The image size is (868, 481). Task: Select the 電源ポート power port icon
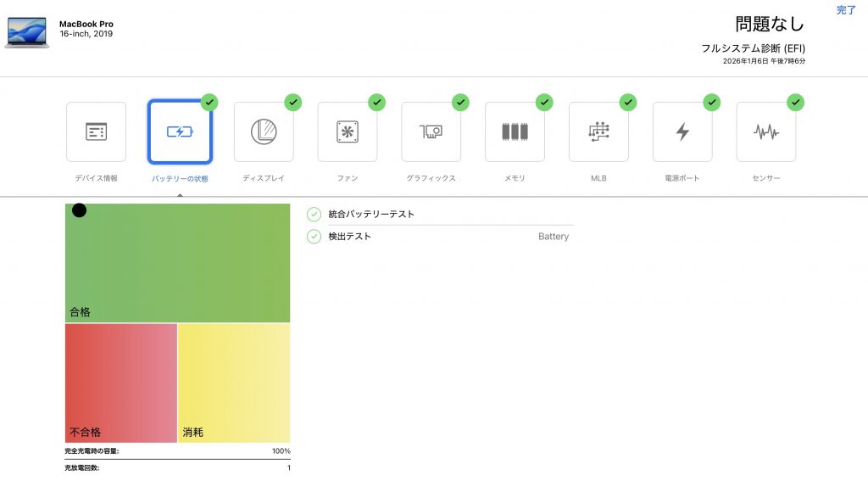pyautogui.click(x=682, y=131)
